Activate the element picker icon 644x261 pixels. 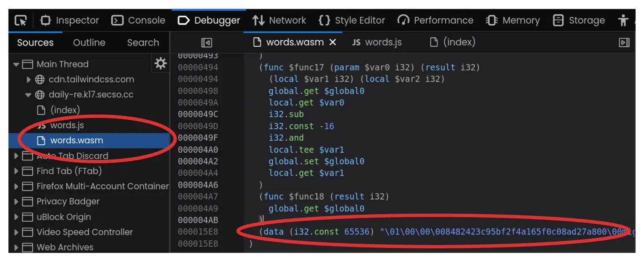pyautogui.click(x=21, y=20)
